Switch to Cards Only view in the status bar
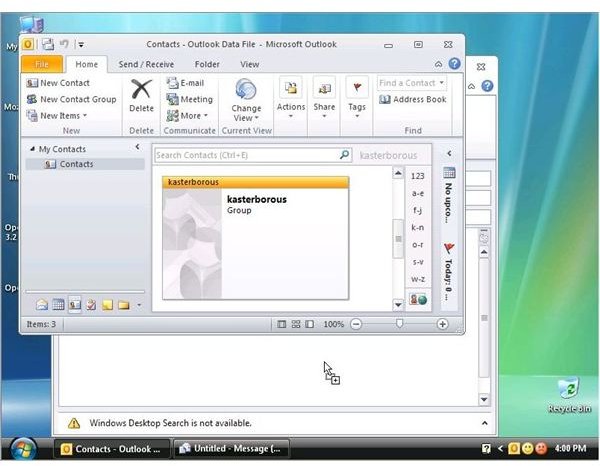600x466 pixels. coord(296,324)
